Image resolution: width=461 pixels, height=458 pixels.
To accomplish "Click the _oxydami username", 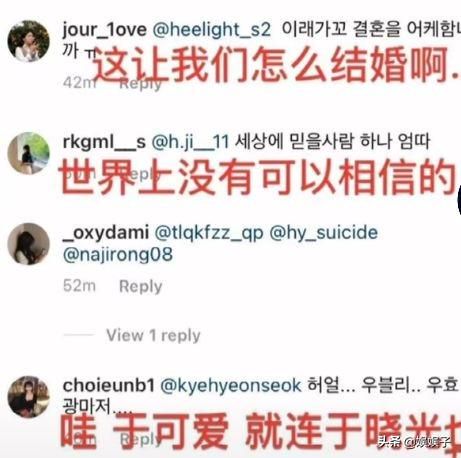I will (x=106, y=233).
